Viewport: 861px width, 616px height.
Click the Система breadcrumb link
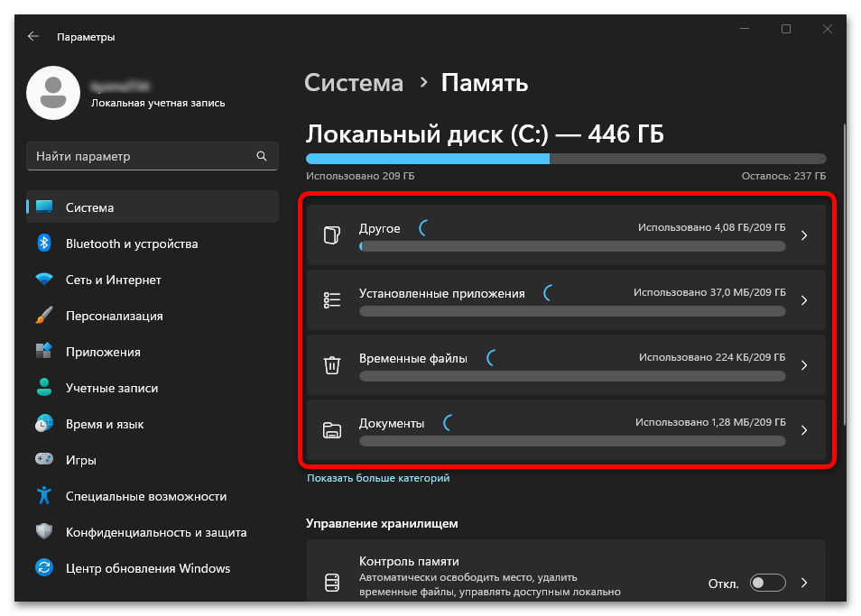pos(354,83)
